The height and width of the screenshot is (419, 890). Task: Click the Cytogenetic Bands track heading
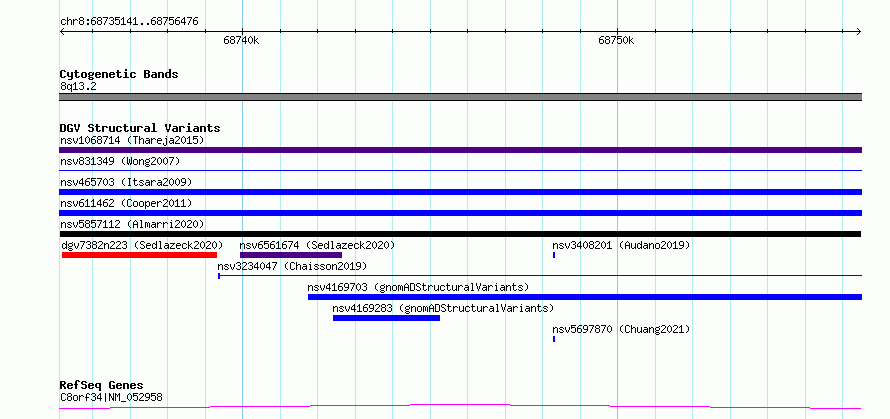[x=119, y=74]
